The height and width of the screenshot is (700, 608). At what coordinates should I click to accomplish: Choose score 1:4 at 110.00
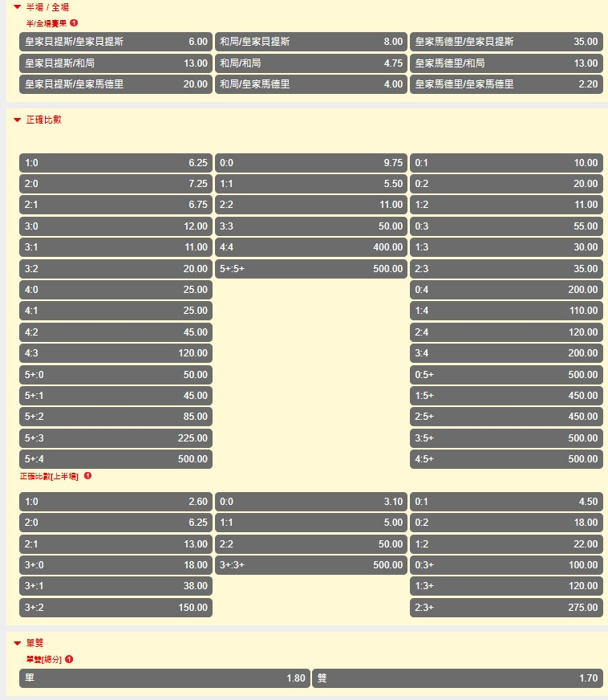pyautogui.click(x=506, y=311)
